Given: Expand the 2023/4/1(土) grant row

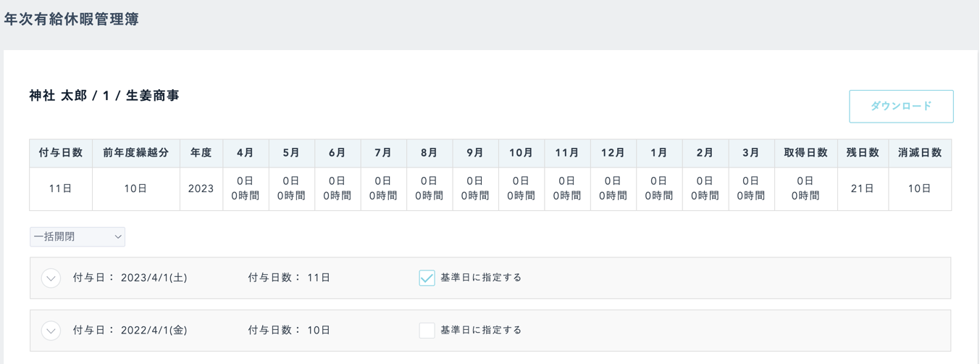Looking at the screenshot, I should [51, 278].
